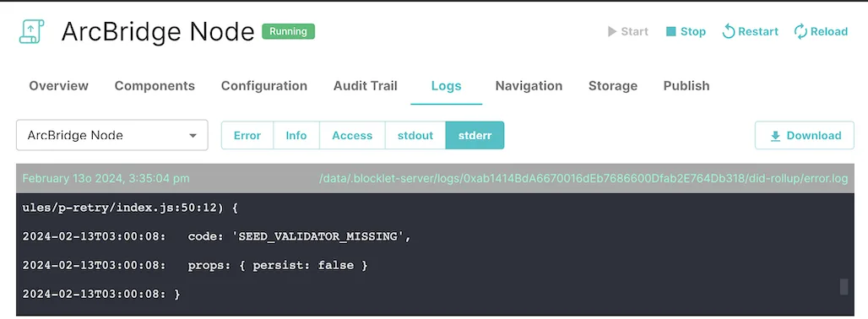The image size is (868, 319).
Task: Click the dropdown arrow in component selector
Action: (193, 136)
